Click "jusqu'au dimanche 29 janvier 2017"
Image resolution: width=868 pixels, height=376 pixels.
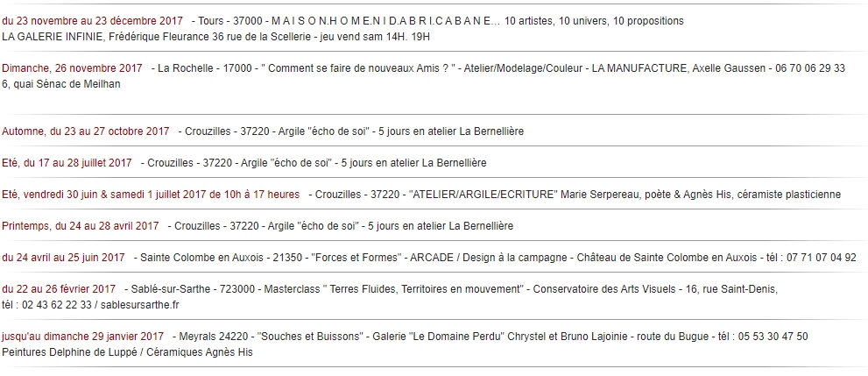(x=83, y=337)
